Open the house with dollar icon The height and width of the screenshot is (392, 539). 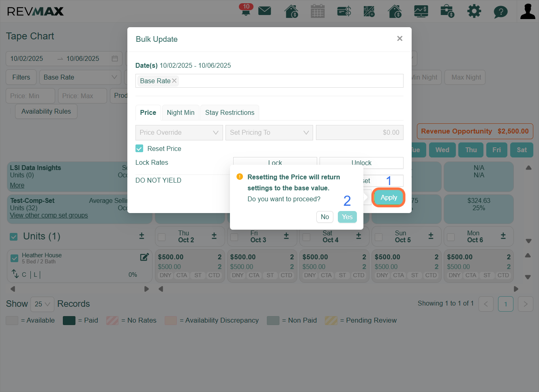[291, 11]
